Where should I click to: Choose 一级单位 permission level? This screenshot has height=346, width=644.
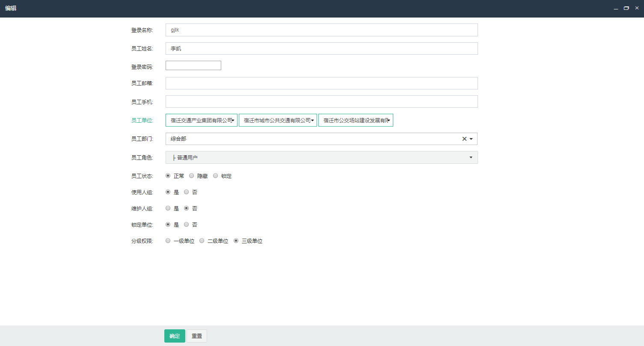tap(168, 241)
